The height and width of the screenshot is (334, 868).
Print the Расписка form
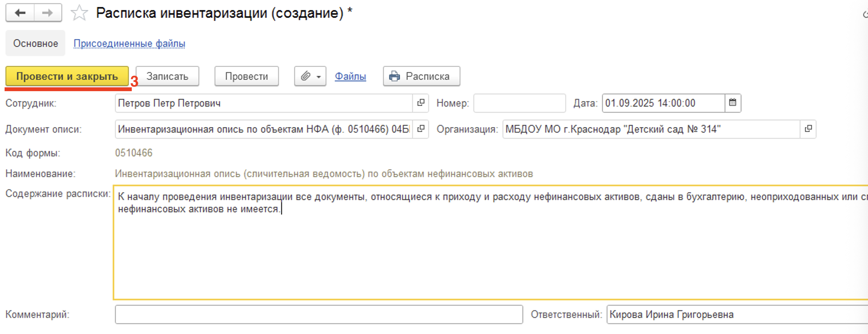click(421, 76)
